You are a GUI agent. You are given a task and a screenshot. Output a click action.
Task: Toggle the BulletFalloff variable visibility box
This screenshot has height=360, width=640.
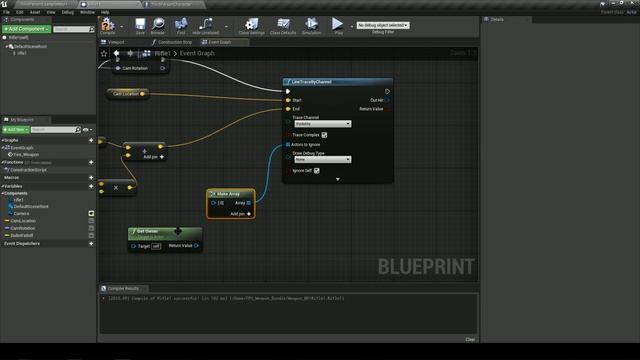click(x=91, y=236)
